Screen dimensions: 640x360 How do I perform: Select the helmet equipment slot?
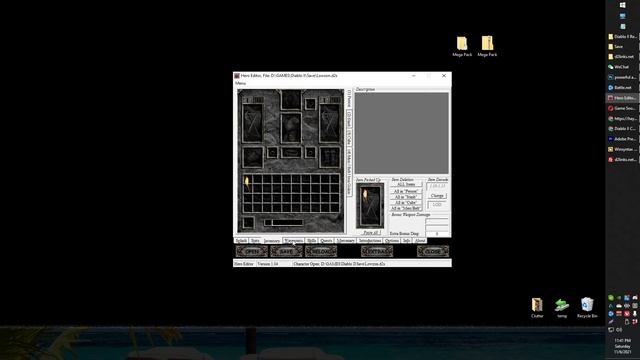(291, 100)
